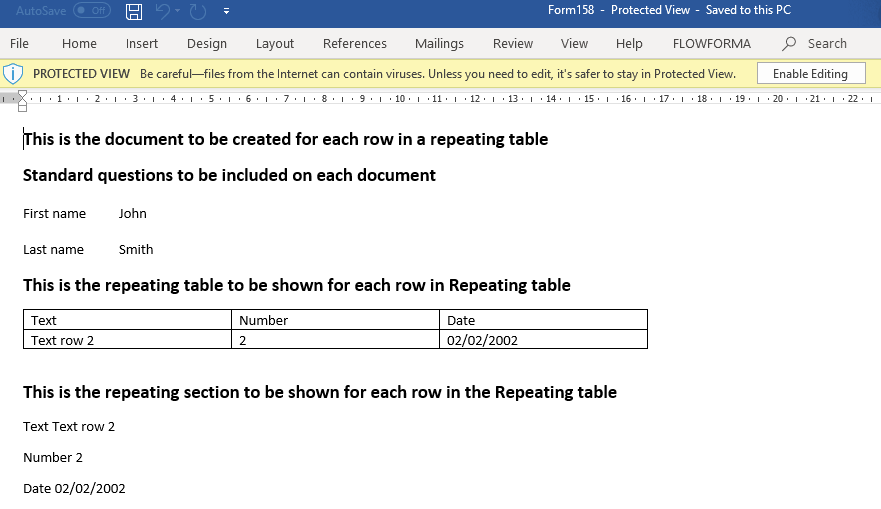Click the name value 'John'

[133, 213]
